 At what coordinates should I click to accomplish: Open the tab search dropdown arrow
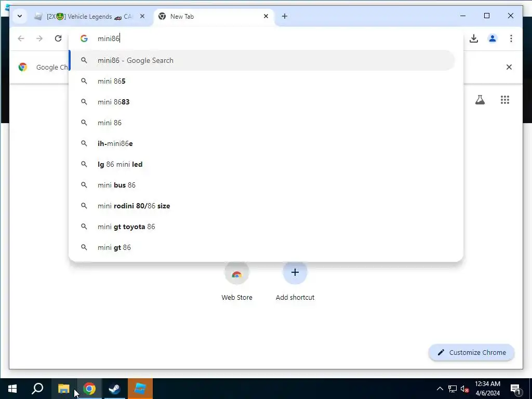[20, 16]
